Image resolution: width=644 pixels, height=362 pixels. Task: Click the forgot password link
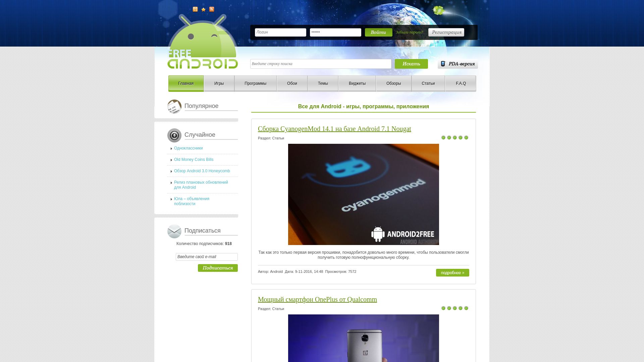pyautogui.click(x=409, y=32)
